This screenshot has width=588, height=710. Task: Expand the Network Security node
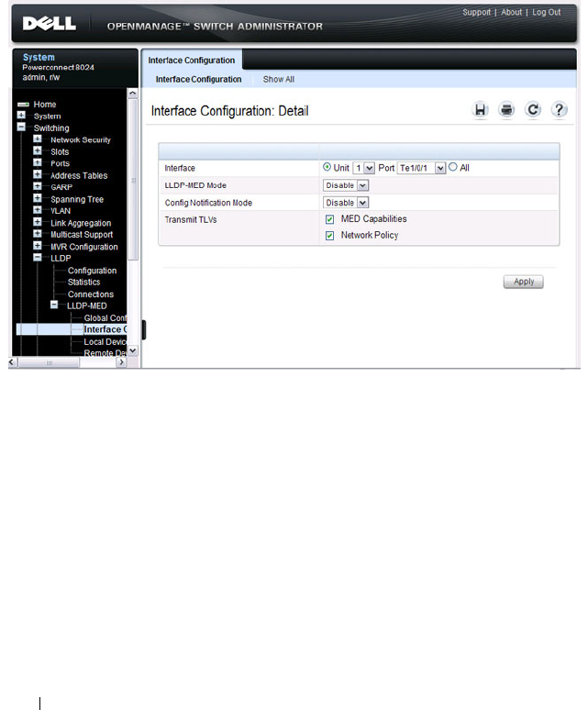(x=37, y=139)
